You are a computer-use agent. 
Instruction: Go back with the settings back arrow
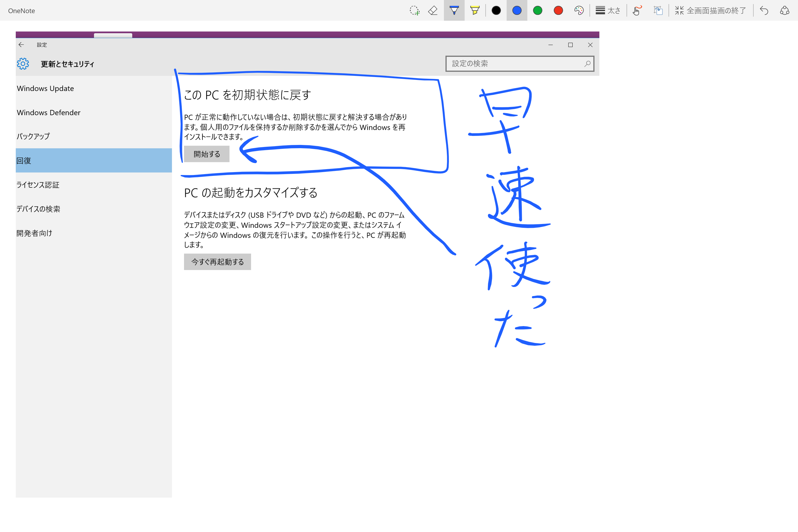[21, 45]
